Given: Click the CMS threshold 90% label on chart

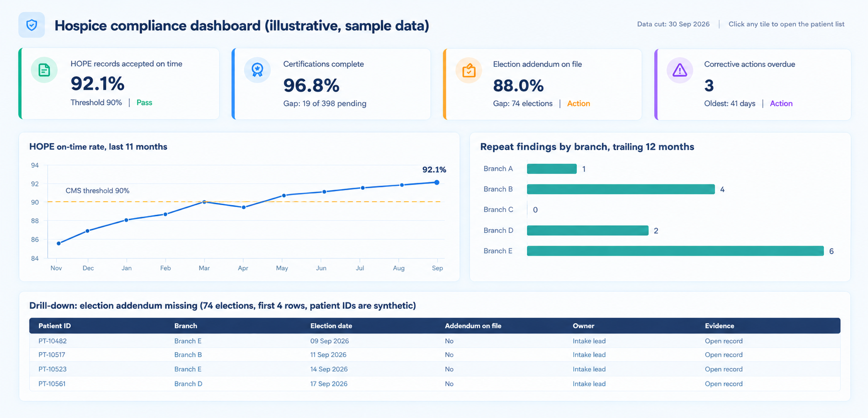Looking at the screenshot, I should (x=98, y=191).
